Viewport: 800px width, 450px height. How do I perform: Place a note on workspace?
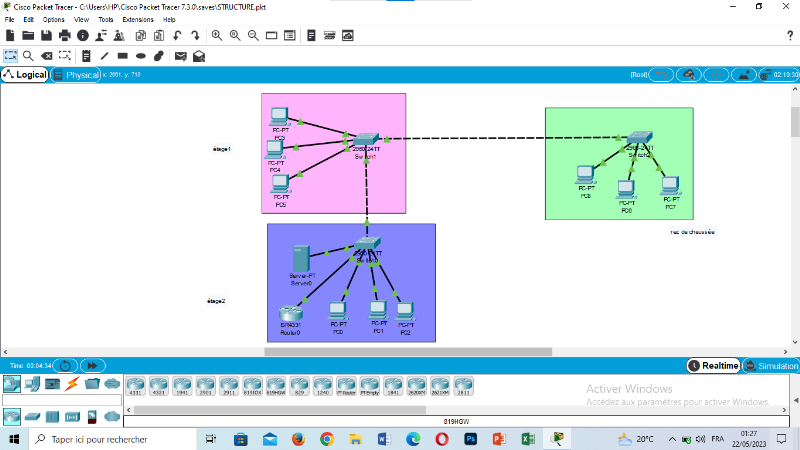[x=86, y=56]
